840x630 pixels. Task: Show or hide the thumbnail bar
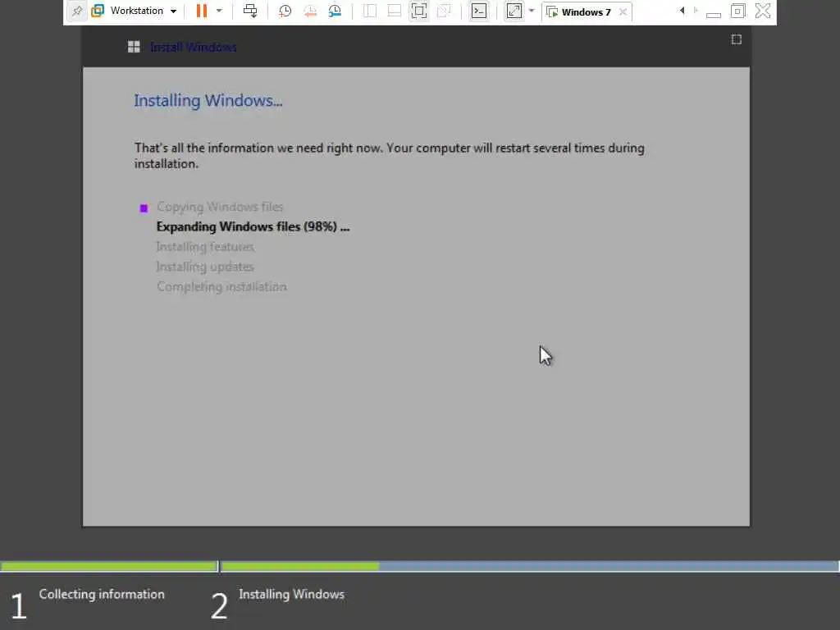point(395,11)
